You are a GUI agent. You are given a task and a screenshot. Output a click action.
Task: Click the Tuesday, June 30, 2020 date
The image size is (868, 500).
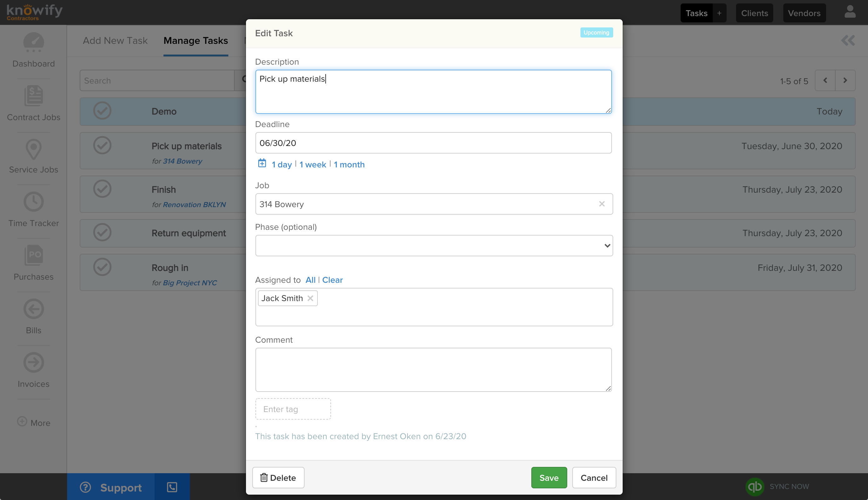[792, 146]
